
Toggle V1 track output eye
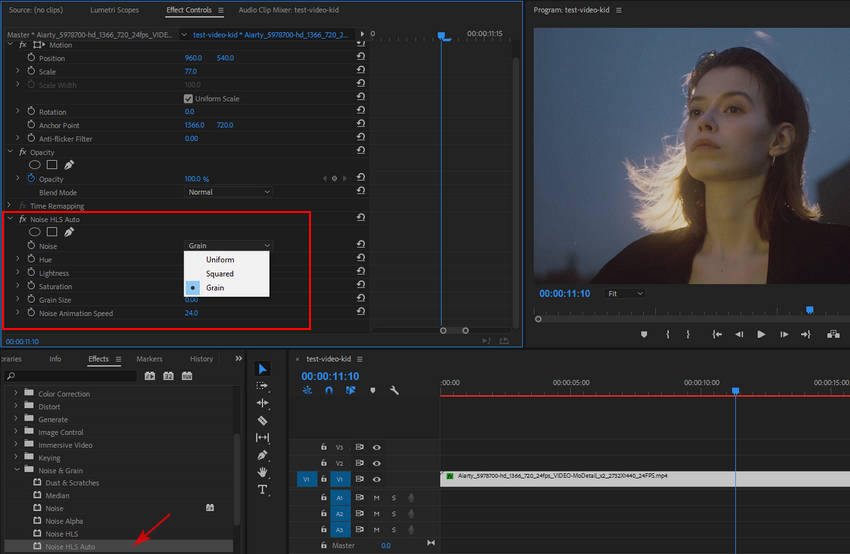click(377, 479)
